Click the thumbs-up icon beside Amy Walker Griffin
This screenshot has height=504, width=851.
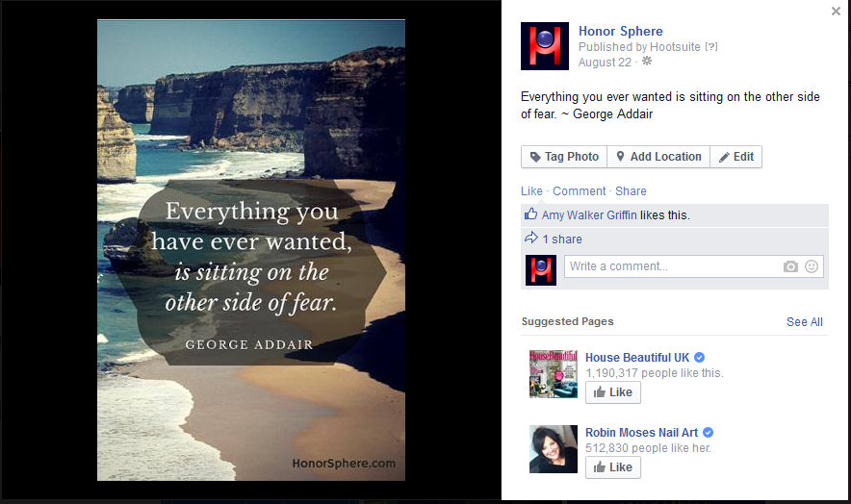click(x=530, y=214)
